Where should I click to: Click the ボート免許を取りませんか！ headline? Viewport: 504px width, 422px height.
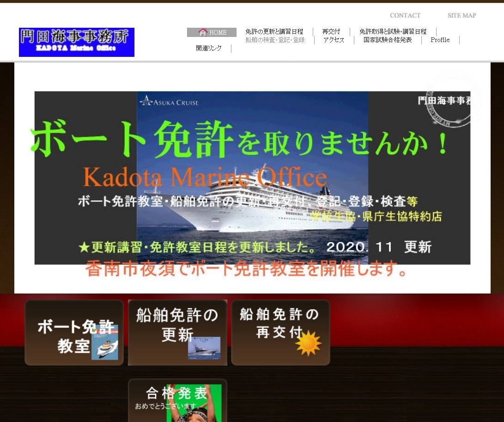coord(239,139)
